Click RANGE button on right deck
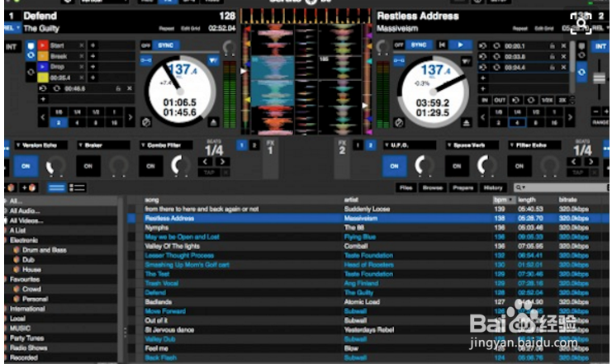Image resolution: width=612 pixels, height=364 pixels. [600, 122]
